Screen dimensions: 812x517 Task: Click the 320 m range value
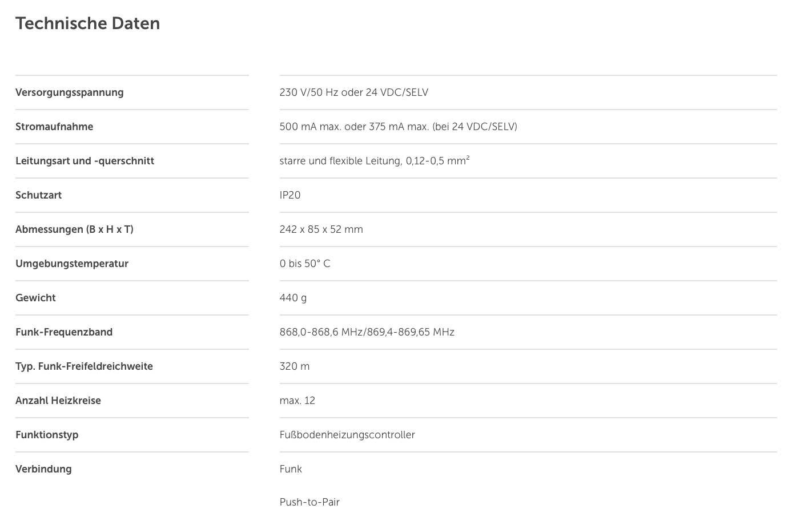[x=295, y=366]
